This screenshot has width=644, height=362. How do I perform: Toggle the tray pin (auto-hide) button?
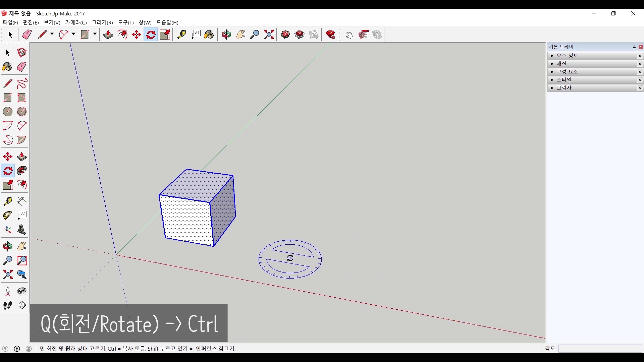tap(634, 47)
